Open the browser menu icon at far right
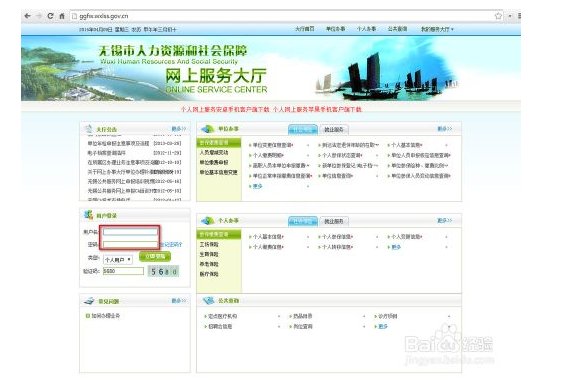The width and height of the screenshot is (566, 388). pos(519,16)
